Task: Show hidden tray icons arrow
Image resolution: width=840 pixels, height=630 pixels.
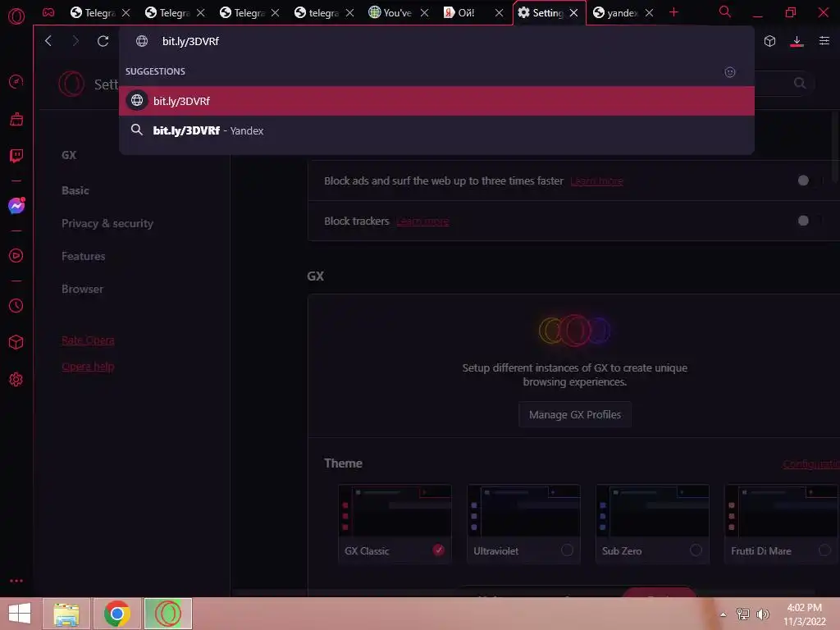Action: click(724, 614)
